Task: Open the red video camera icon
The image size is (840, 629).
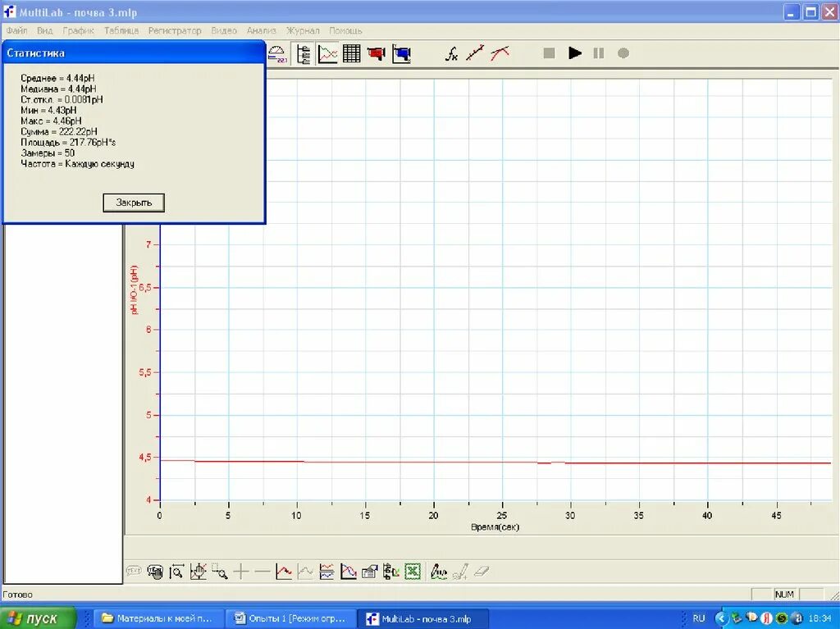Action: coord(376,53)
